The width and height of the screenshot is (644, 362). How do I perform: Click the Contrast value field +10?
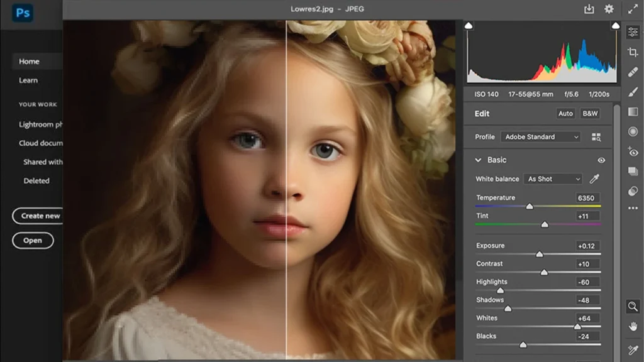pyautogui.click(x=587, y=265)
